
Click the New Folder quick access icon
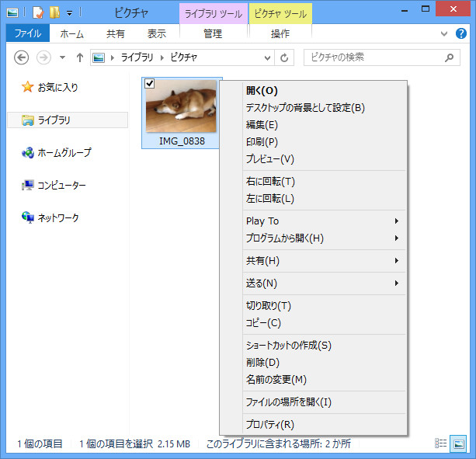[54, 12]
